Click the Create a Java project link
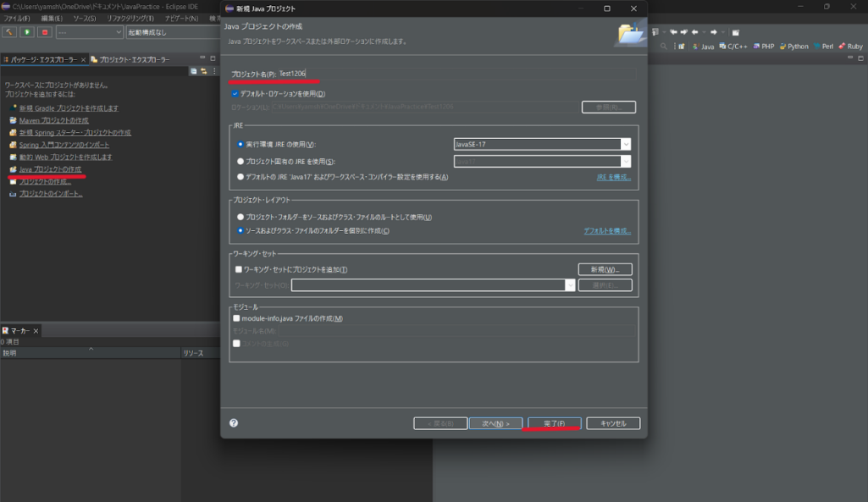 click(x=50, y=169)
